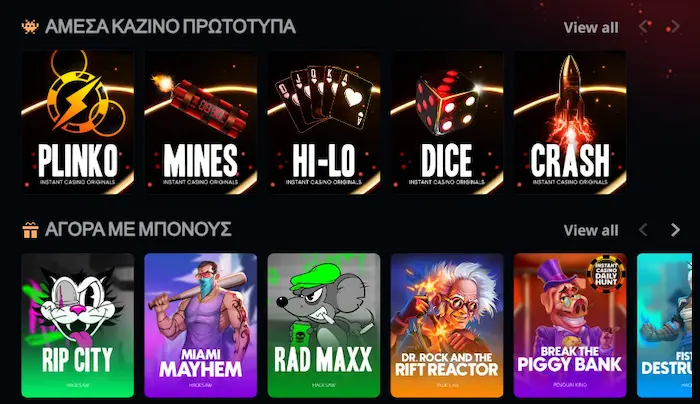Select the Dice game tile
Screen dimensions: 700x404
click(x=447, y=122)
